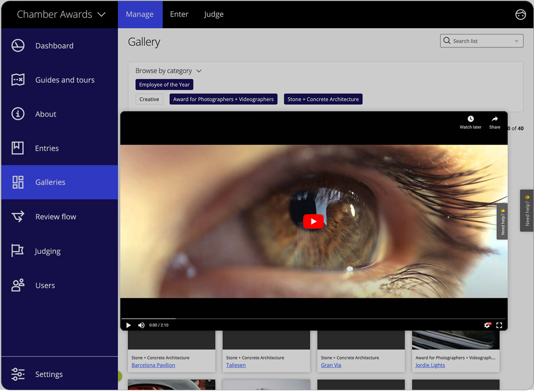Open Settings with the sliders icon
The width and height of the screenshot is (534, 392).
tap(18, 374)
